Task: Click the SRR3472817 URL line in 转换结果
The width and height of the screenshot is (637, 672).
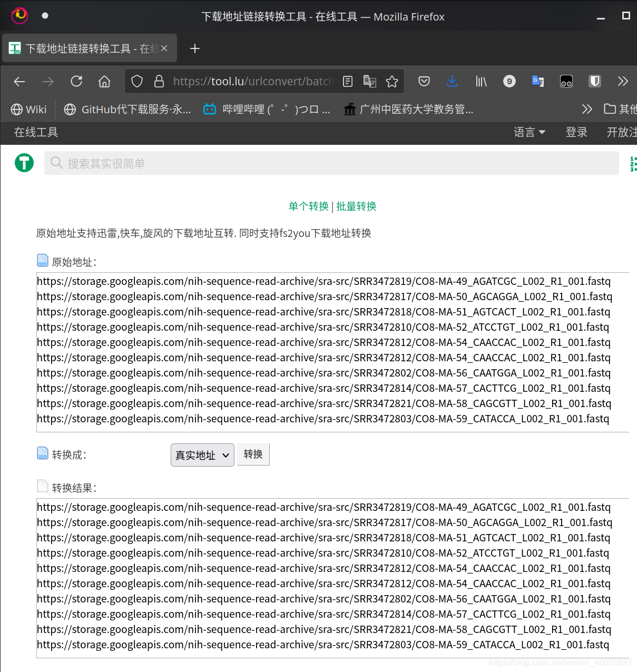Action: pyautogui.click(x=325, y=522)
